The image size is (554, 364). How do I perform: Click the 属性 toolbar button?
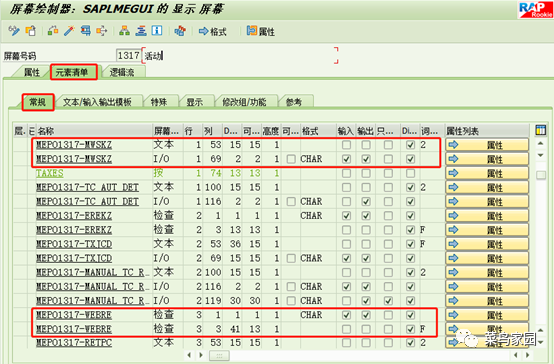tap(260, 31)
